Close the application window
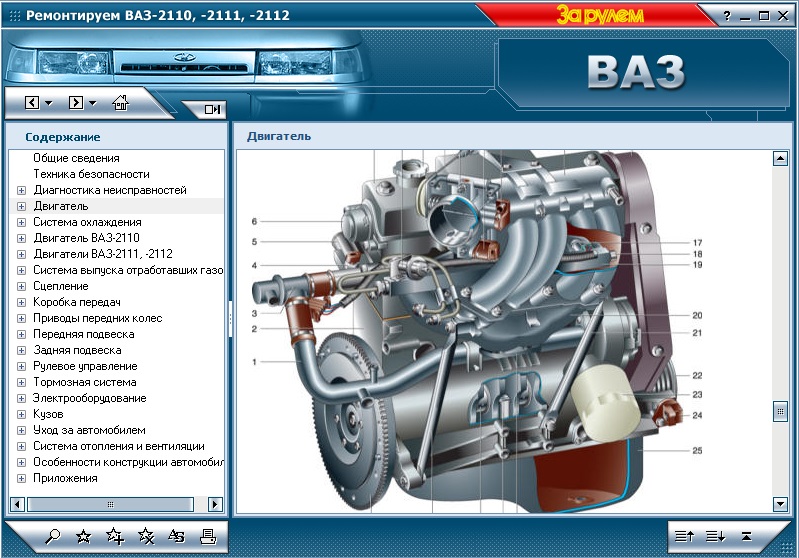This screenshot has width=799, height=558. pos(783,16)
